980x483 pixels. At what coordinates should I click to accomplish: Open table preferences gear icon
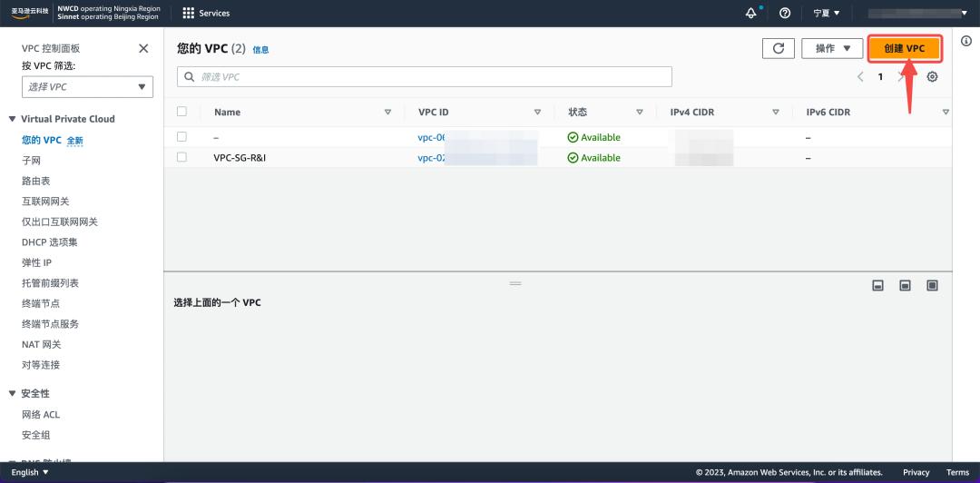click(932, 77)
